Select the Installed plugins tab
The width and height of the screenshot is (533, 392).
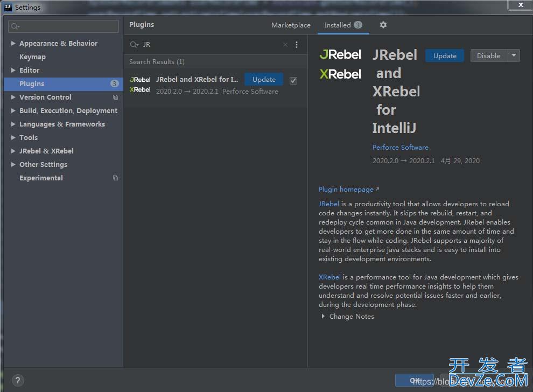tap(338, 25)
